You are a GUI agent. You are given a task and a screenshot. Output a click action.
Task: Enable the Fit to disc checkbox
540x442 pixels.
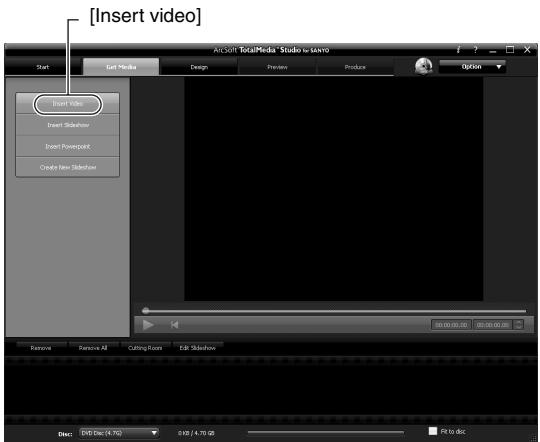[433, 431]
